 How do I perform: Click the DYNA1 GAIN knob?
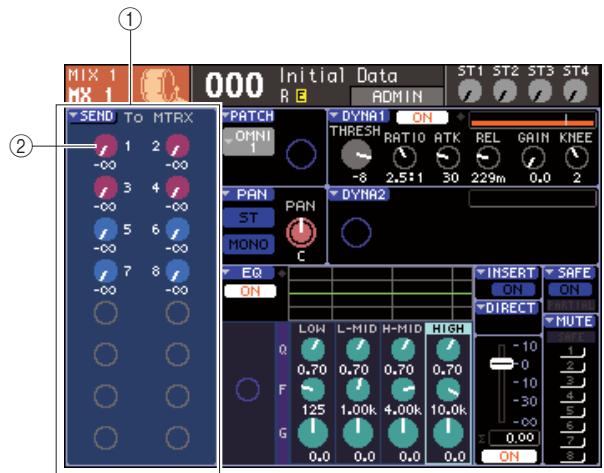[x=534, y=158]
